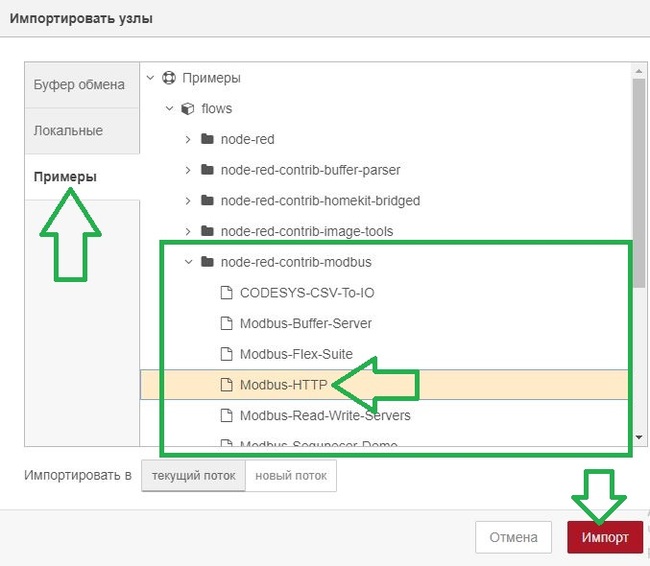The image size is (650, 566).
Task: Click the node-red-contrib-buffer-parser folder icon
Action: coord(207,170)
